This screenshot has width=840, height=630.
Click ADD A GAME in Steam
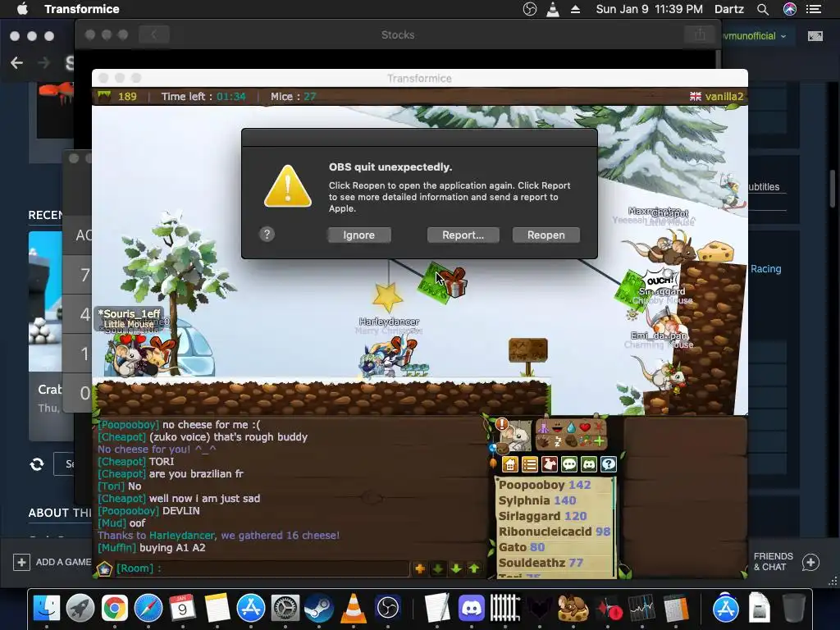tap(52, 562)
